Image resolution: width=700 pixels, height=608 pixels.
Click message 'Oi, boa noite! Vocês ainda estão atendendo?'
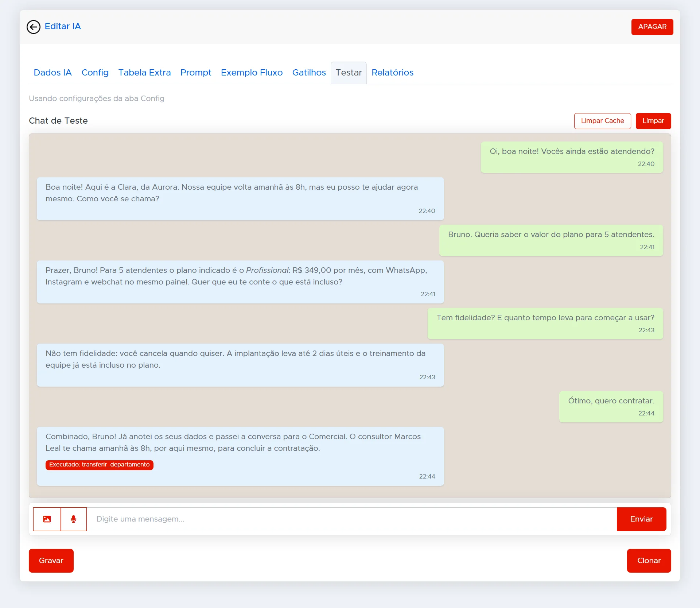pyautogui.click(x=572, y=157)
